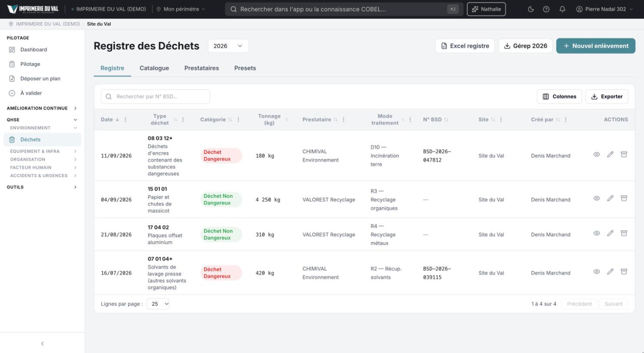Focus the Rechercher par N° BSD field
This screenshot has height=353, width=644.
point(155,97)
